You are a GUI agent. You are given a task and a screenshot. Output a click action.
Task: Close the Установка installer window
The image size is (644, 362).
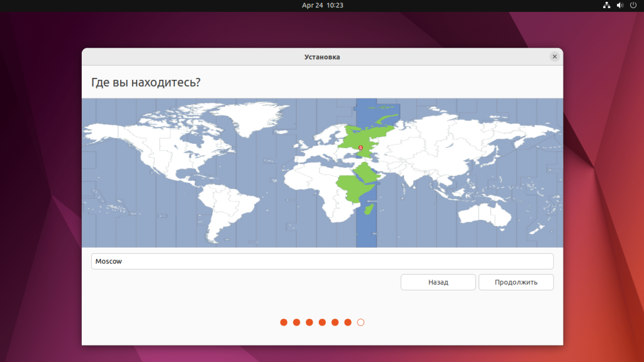[x=554, y=57]
